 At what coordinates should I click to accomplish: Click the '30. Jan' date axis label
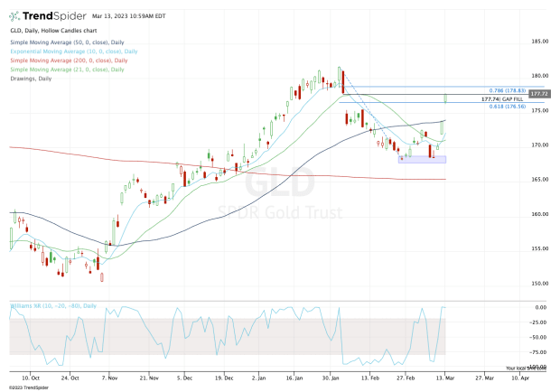click(x=331, y=378)
